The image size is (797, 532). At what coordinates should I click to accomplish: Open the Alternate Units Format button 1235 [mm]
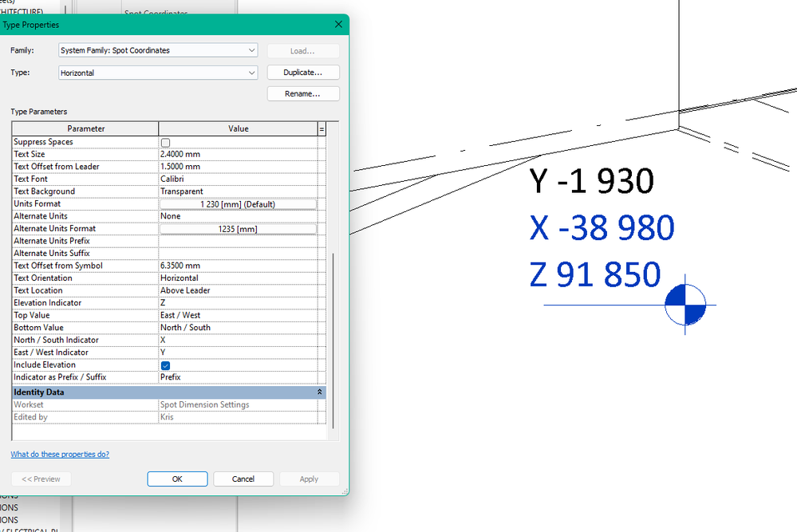point(238,229)
